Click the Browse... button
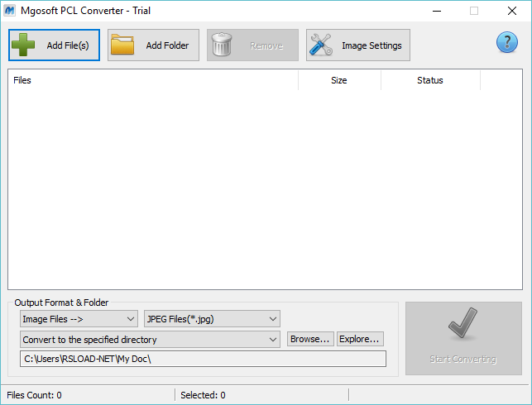The height and width of the screenshot is (405, 532). point(310,339)
